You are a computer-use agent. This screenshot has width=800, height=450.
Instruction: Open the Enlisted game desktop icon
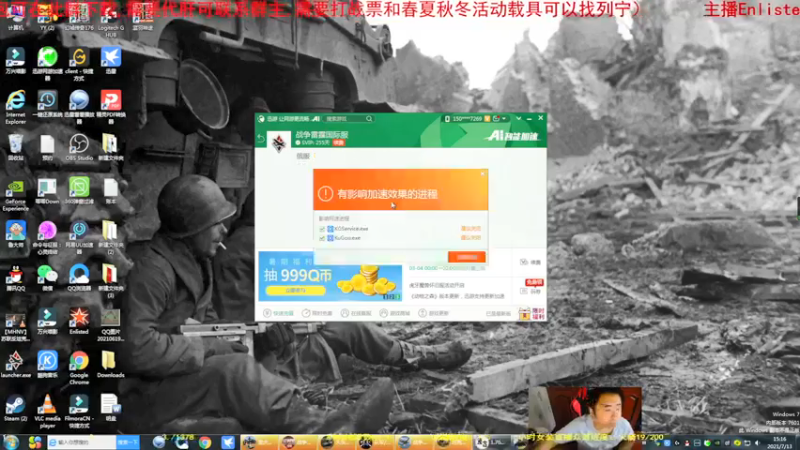pyautogui.click(x=79, y=321)
